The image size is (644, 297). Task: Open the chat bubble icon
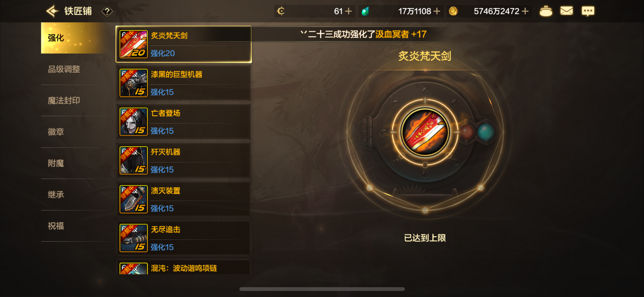(x=588, y=11)
